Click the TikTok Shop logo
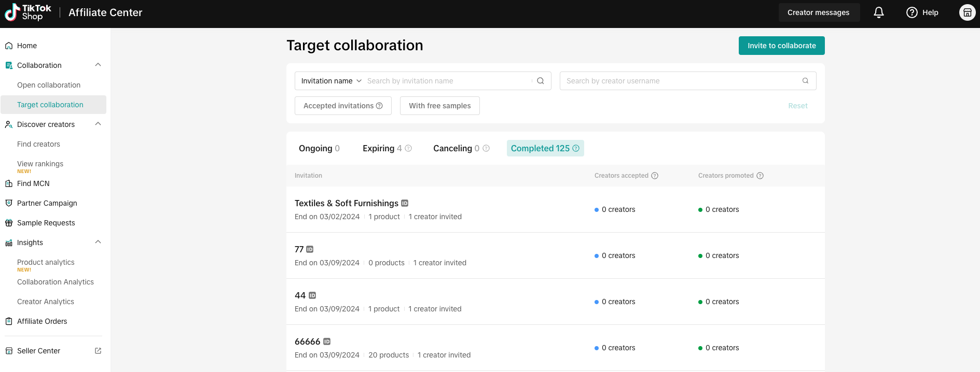The width and height of the screenshot is (980, 372). tap(28, 12)
